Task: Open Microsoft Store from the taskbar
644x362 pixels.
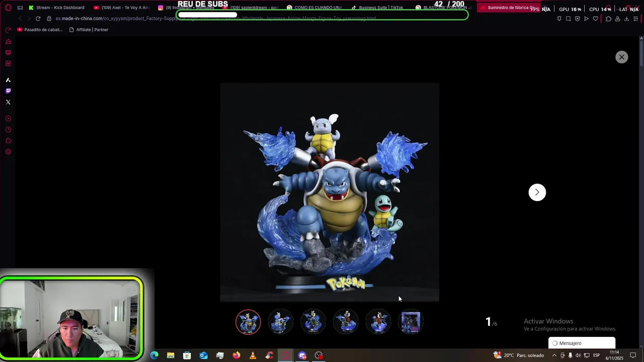Action: pyautogui.click(x=187, y=355)
